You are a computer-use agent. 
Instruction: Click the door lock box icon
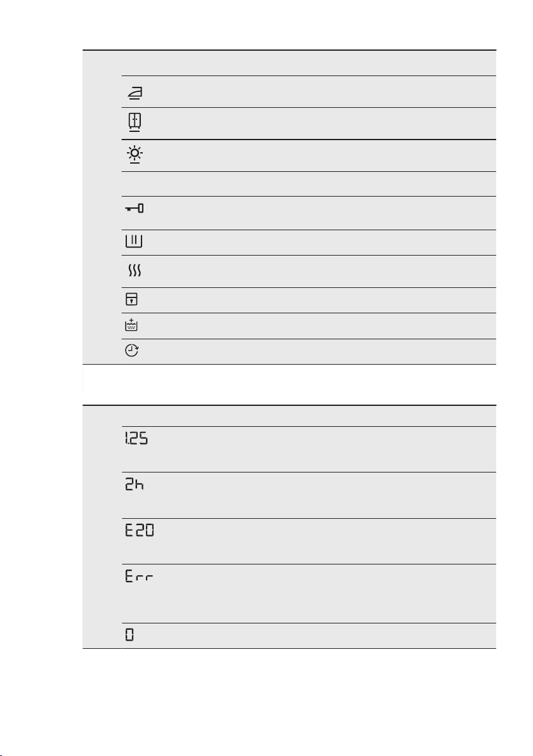[132, 299]
